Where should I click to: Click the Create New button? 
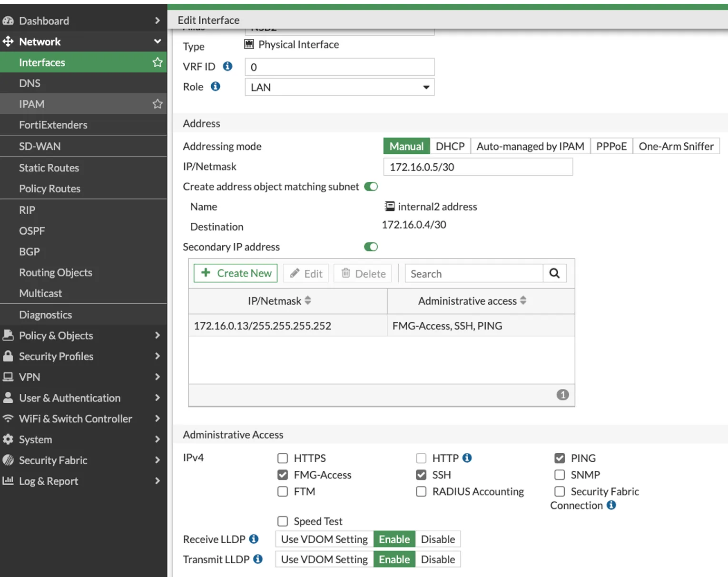236,273
